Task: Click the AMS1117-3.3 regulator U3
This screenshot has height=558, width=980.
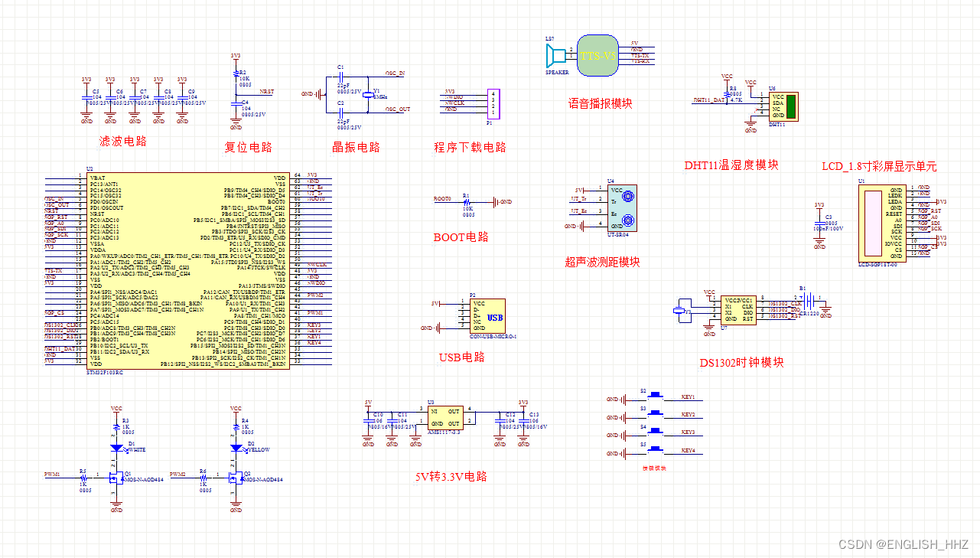Action: (444, 418)
